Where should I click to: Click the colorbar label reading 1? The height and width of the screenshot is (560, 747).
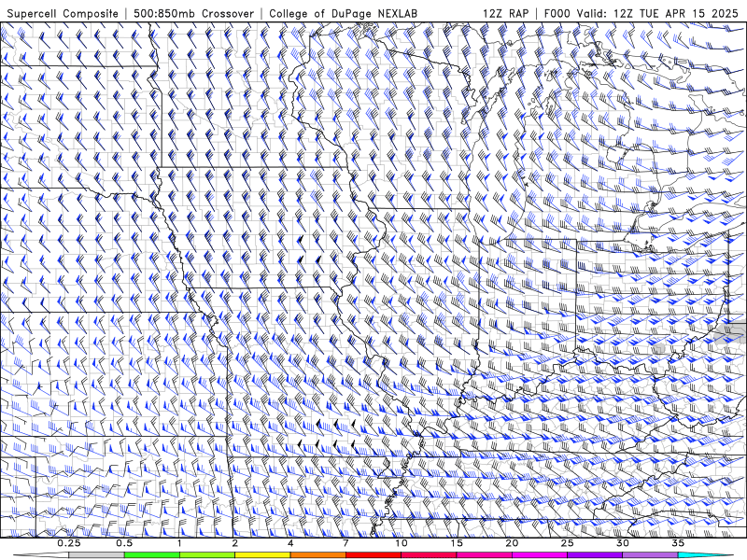click(179, 543)
